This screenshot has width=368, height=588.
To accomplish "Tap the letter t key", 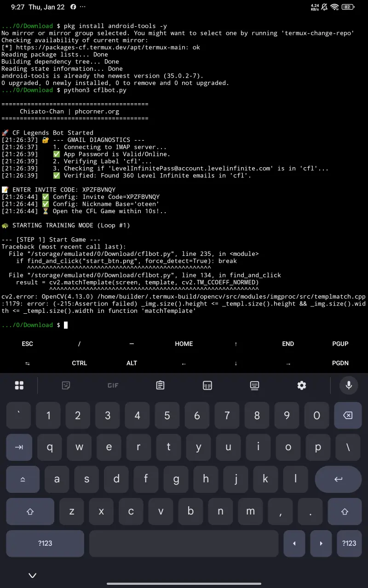I will point(169,447).
